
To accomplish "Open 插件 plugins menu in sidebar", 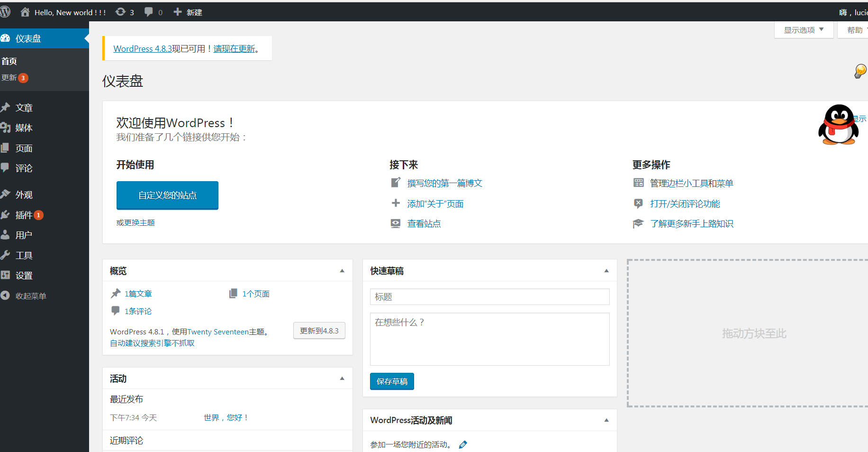I will pos(24,215).
